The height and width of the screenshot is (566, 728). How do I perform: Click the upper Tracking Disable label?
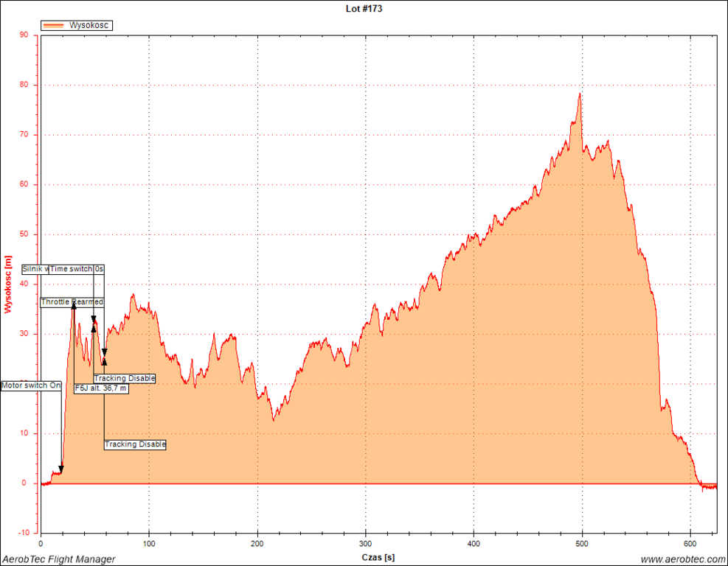pyautogui.click(x=125, y=379)
